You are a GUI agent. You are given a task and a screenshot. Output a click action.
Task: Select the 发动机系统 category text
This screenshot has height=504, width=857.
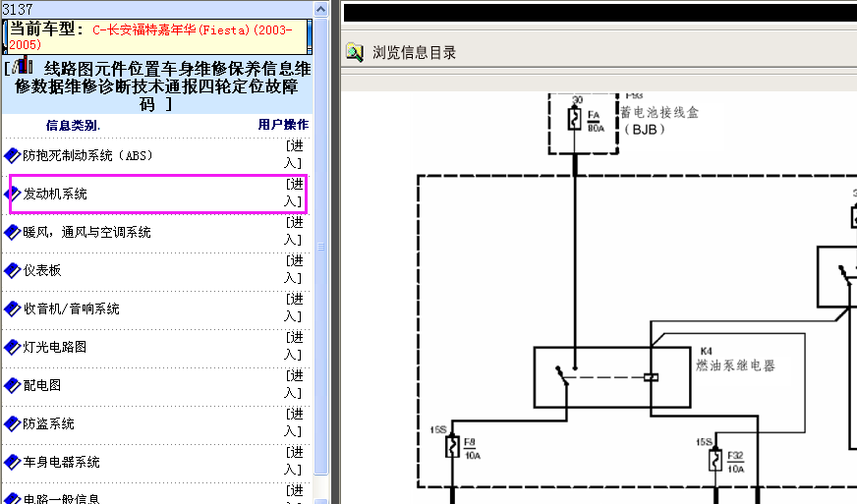pos(55,195)
